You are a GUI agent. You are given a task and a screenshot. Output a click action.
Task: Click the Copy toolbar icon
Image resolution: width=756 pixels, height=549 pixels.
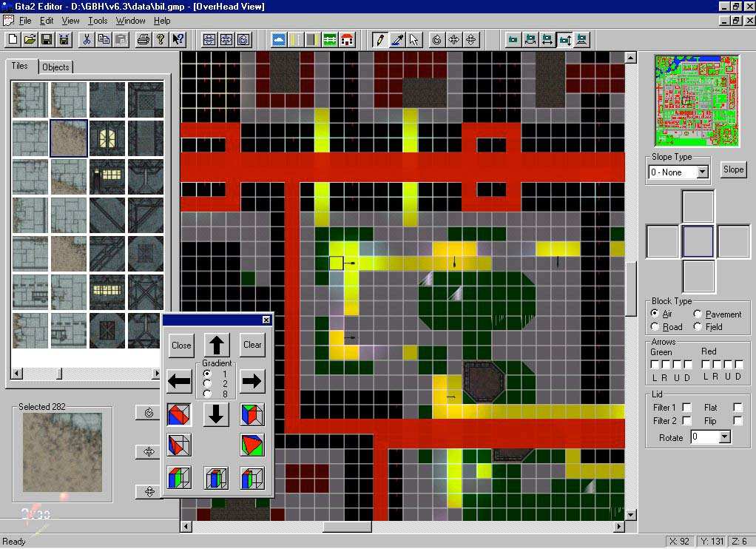pyautogui.click(x=104, y=39)
